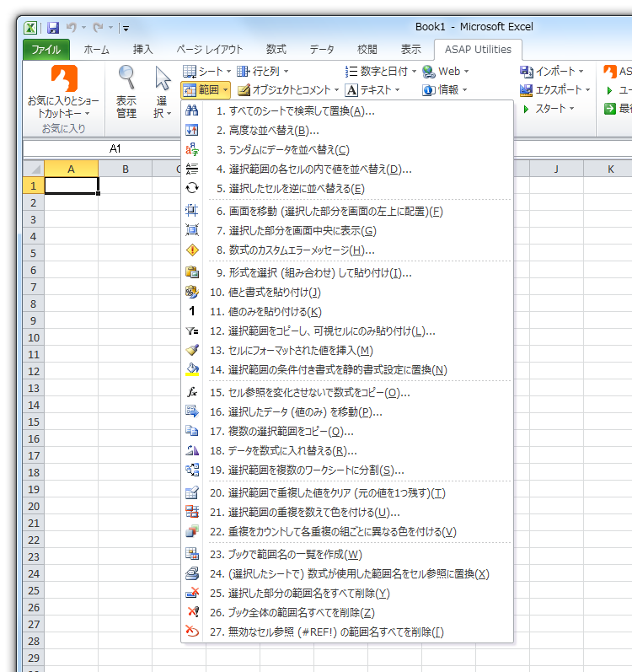Choose 22. 重複をカウントして menu entry
This screenshot has height=672, width=632.
click(x=347, y=531)
